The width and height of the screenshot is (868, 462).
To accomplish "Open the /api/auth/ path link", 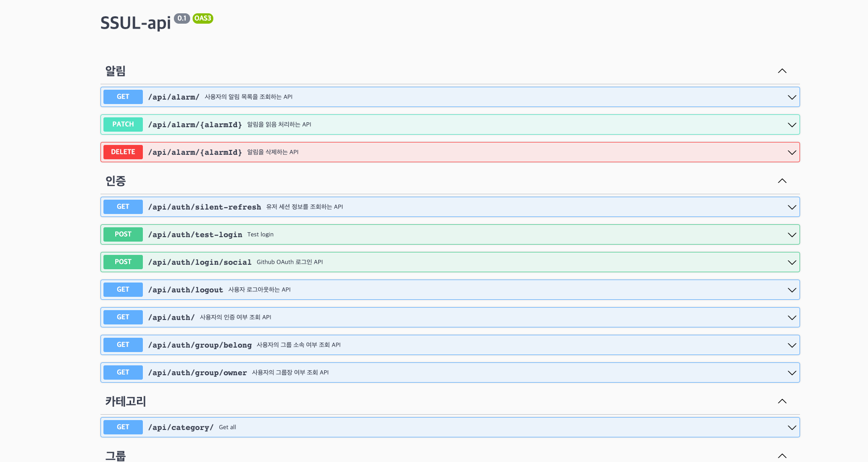I will tap(171, 318).
